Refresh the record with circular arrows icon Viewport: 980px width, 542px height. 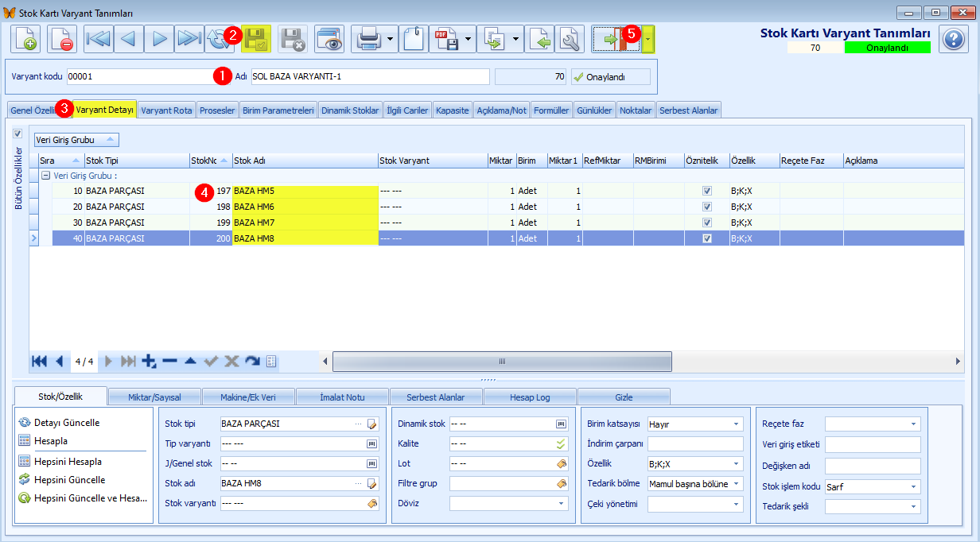[217, 38]
